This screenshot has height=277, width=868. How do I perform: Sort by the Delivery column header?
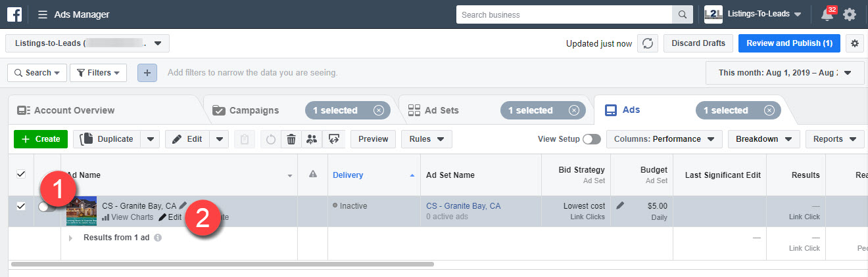tap(348, 175)
